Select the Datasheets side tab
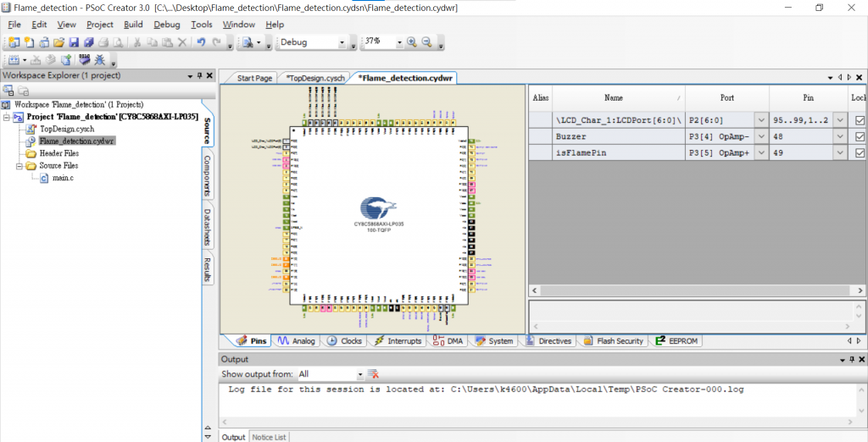 [207, 227]
